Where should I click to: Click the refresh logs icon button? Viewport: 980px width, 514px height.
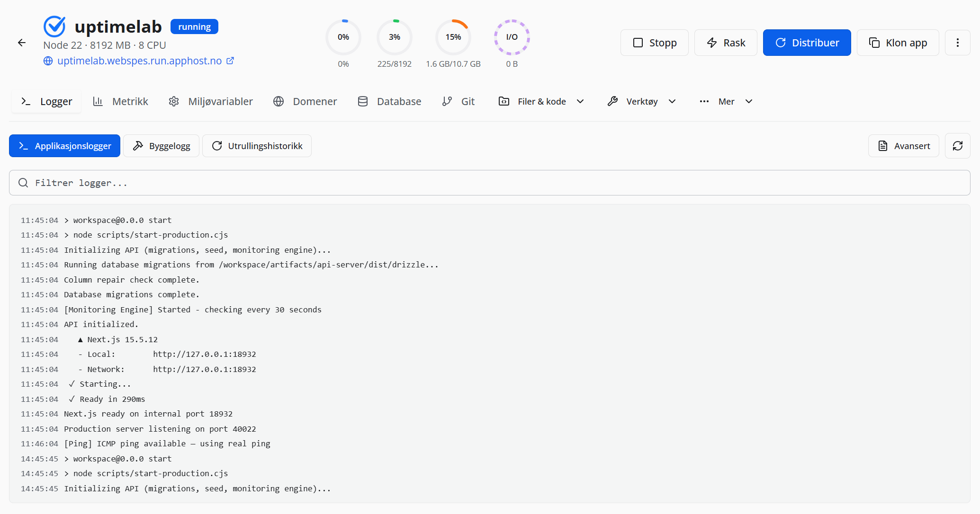point(957,146)
